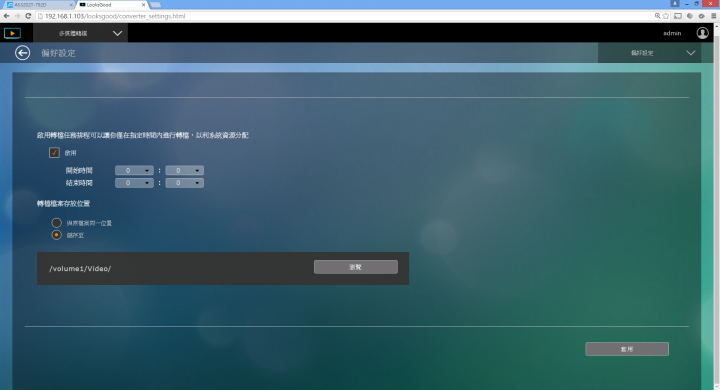Click the page vertical scrollbar

[717, 206]
